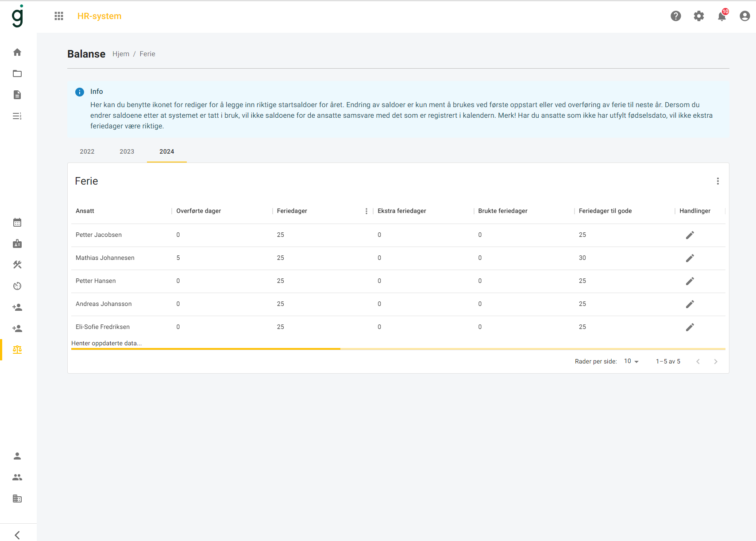Go to home icon in sidebar
The height and width of the screenshot is (541, 756).
[17, 52]
